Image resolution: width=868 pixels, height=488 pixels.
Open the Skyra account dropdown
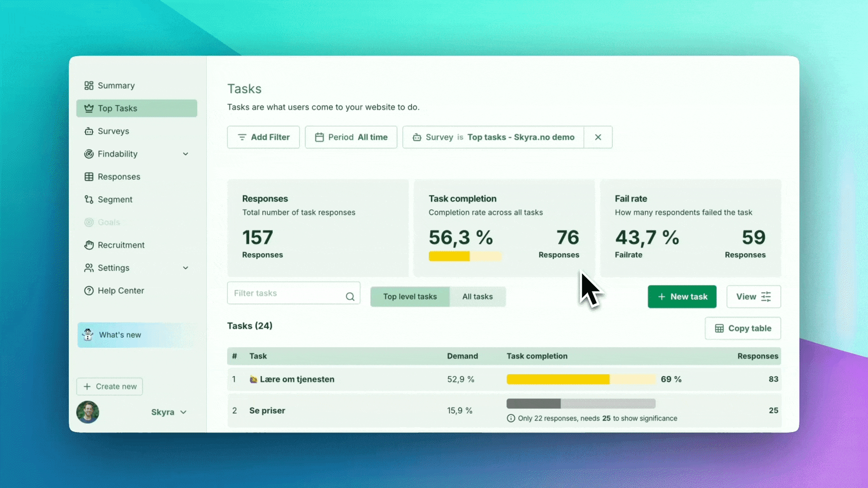[168, 412]
